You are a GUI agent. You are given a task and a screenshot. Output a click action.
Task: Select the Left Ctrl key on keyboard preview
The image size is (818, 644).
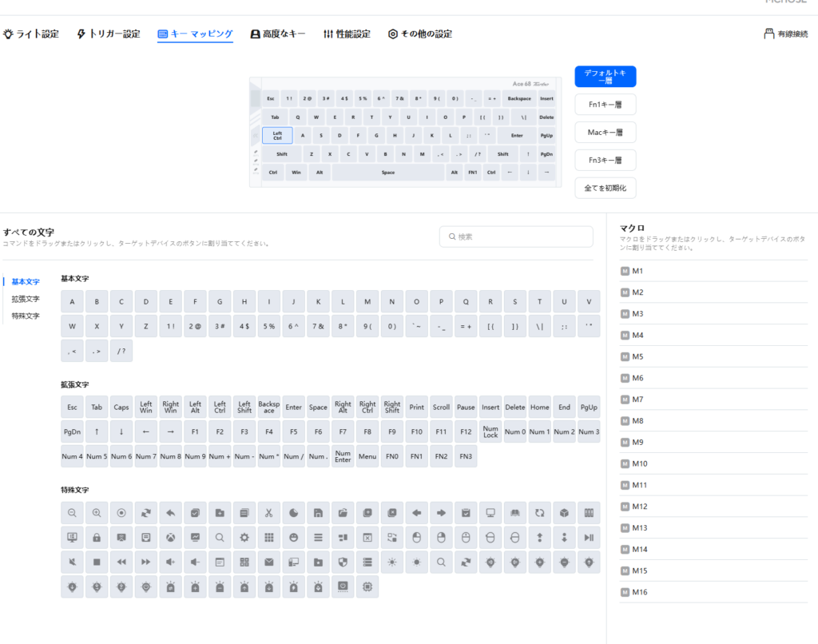[277, 136]
